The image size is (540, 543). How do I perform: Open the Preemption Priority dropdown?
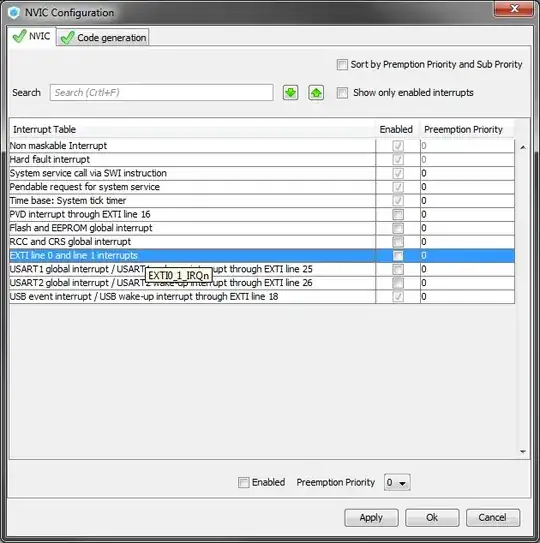pos(397,482)
